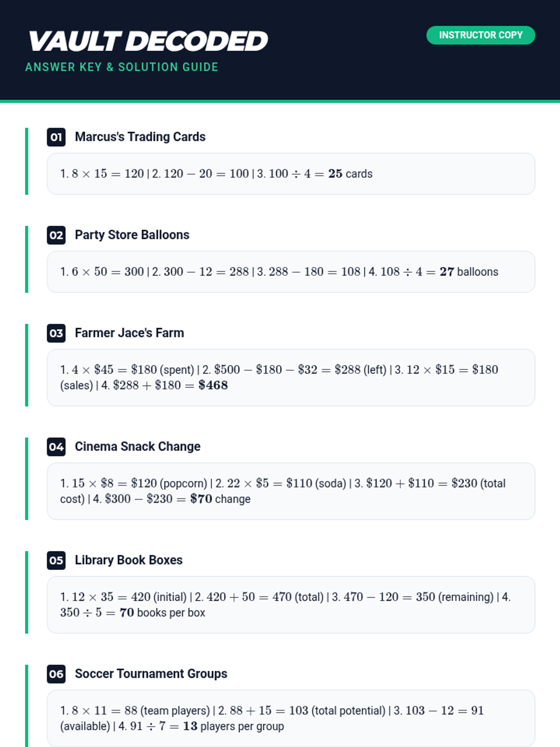
Task: Click the 25 cards solution box
Action: 291,174
